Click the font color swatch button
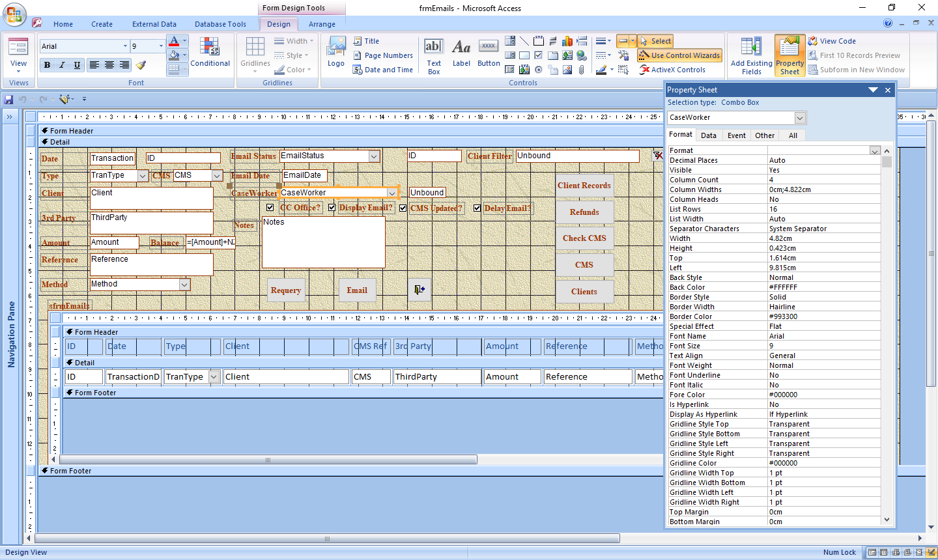 pos(173,41)
